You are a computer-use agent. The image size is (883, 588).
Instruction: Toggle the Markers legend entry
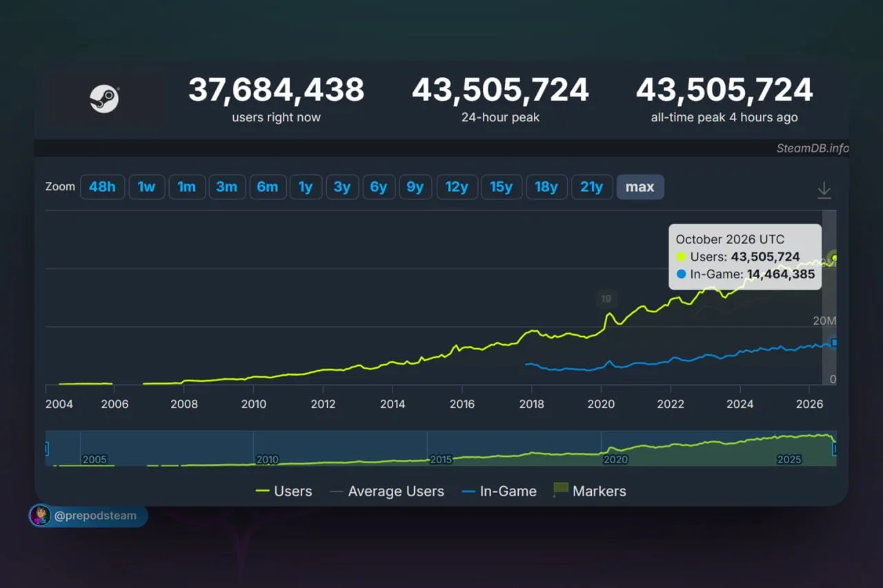pos(590,491)
